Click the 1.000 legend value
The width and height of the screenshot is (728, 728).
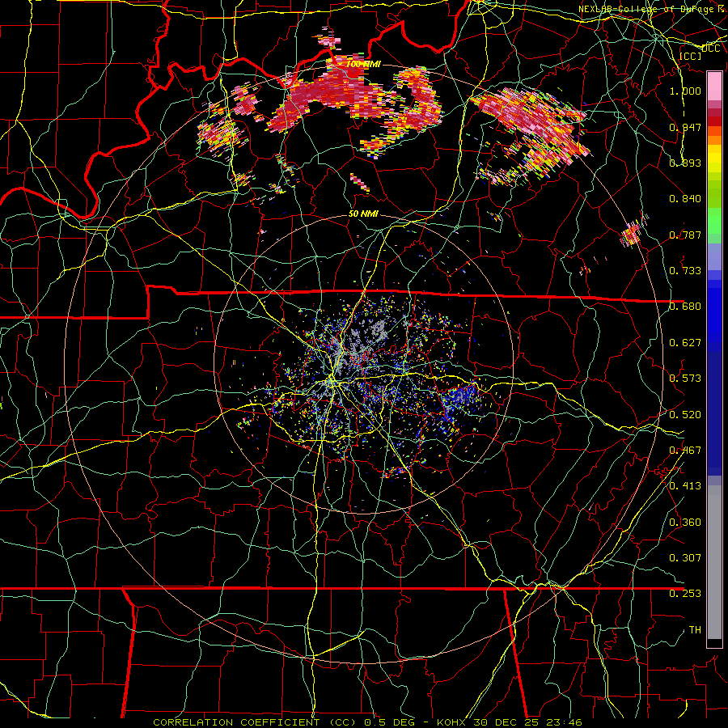pos(685,91)
